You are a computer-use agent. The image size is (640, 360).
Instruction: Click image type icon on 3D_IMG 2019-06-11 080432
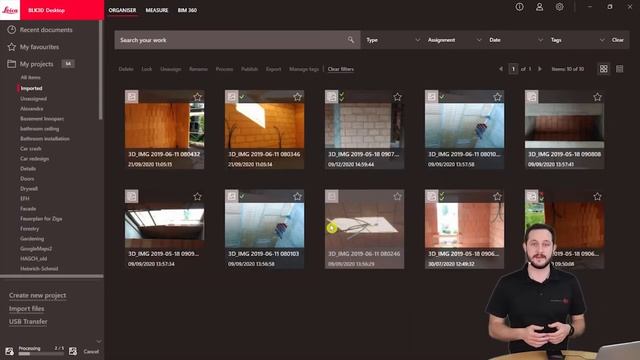pos(131,97)
